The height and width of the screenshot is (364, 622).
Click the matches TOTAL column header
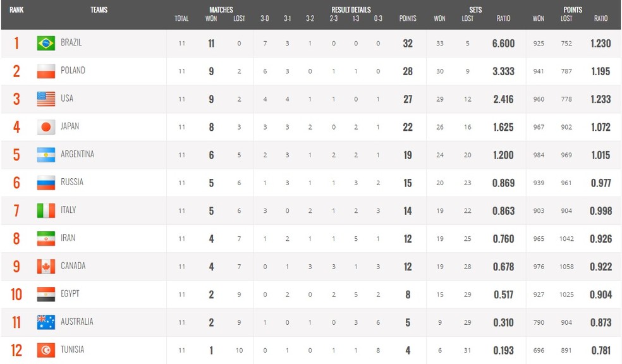tap(181, 18)
